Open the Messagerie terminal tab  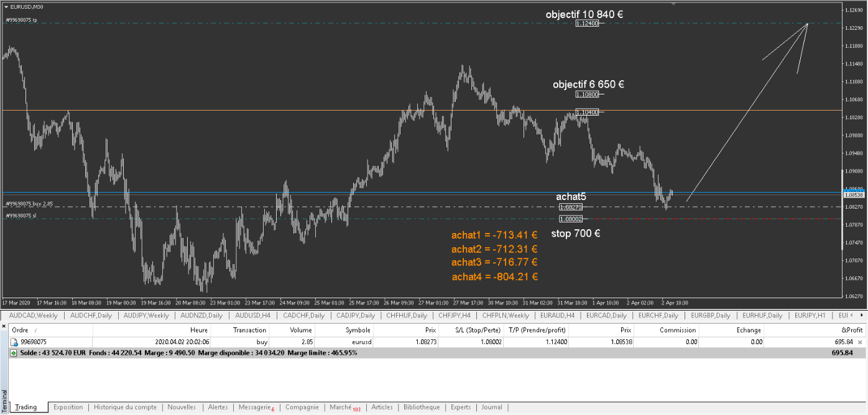(256, 407)
